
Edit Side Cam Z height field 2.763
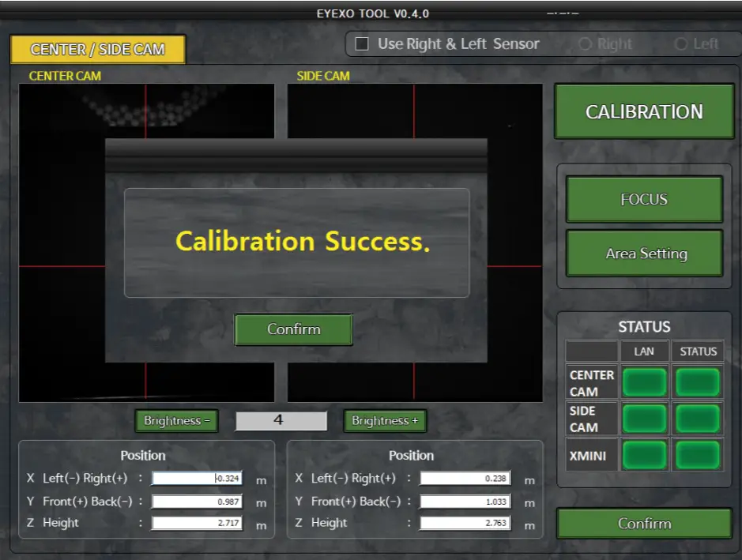pos(465,523)
